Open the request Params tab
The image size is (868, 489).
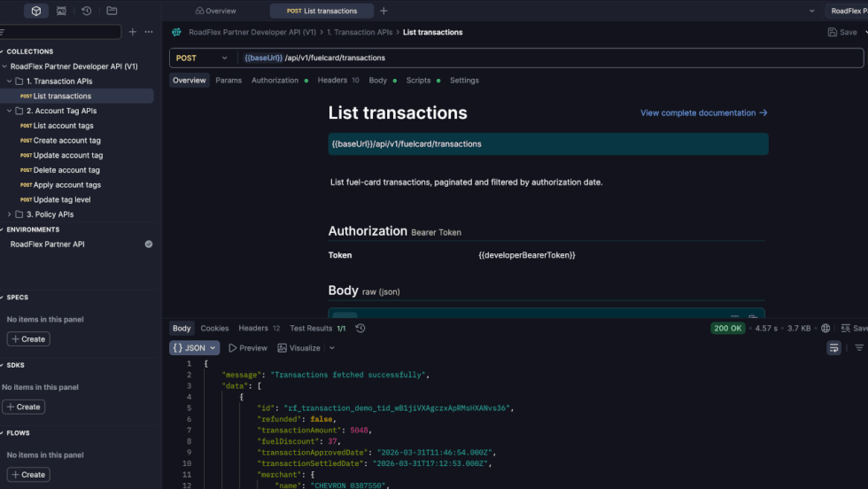[229, 81]
